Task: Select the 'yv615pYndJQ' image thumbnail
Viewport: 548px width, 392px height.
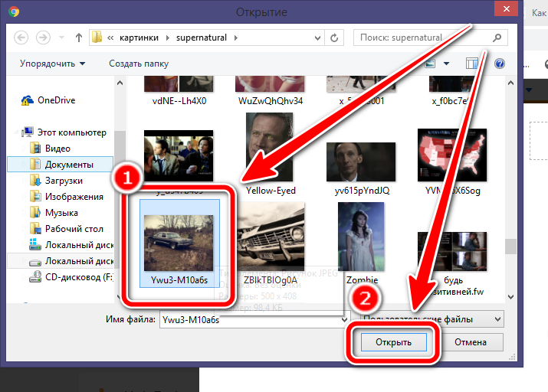Action: click(361, 162)
